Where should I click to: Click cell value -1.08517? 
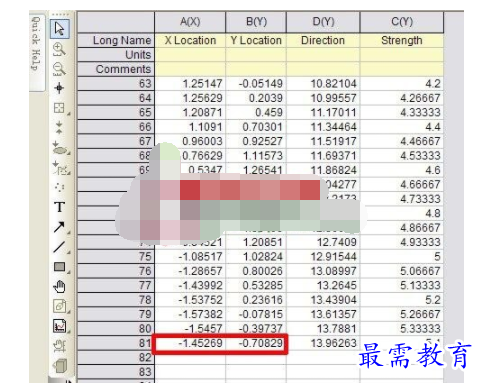[200, 257]
